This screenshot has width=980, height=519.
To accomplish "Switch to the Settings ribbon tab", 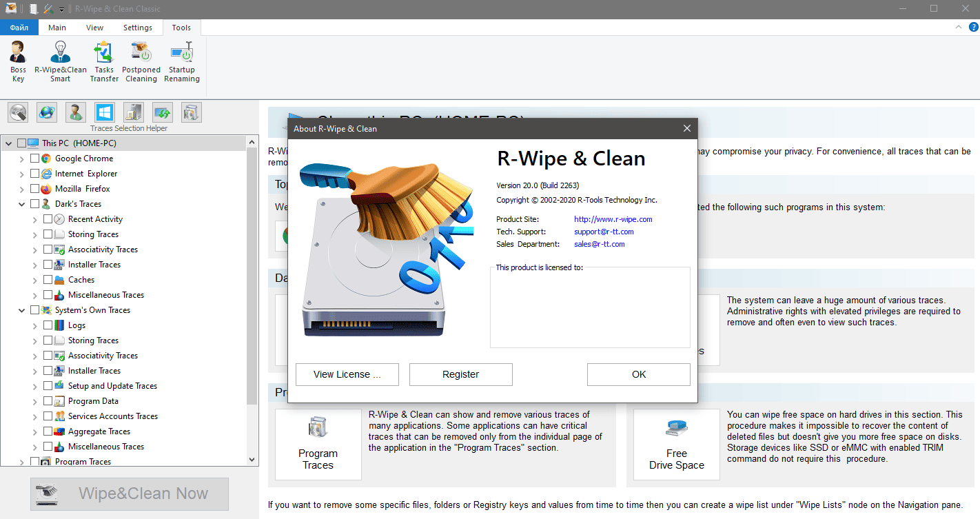I will (x=138, y=28).
